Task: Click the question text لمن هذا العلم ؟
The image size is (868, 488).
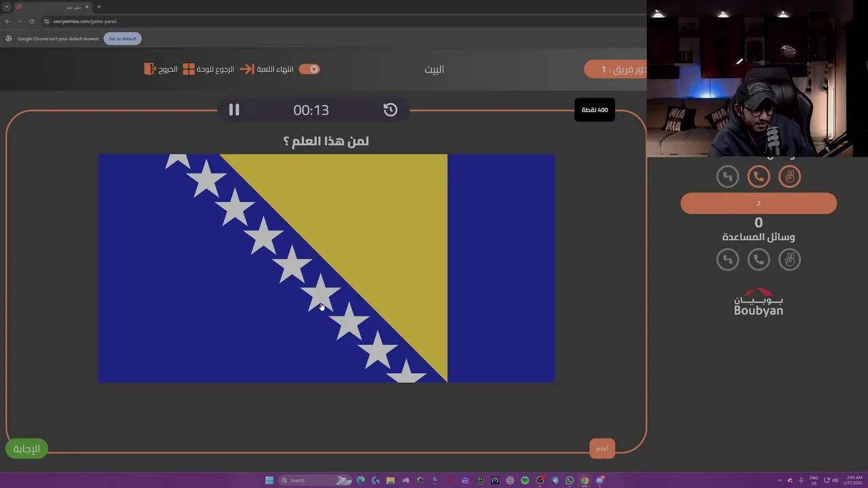Action: click(326, 141)
